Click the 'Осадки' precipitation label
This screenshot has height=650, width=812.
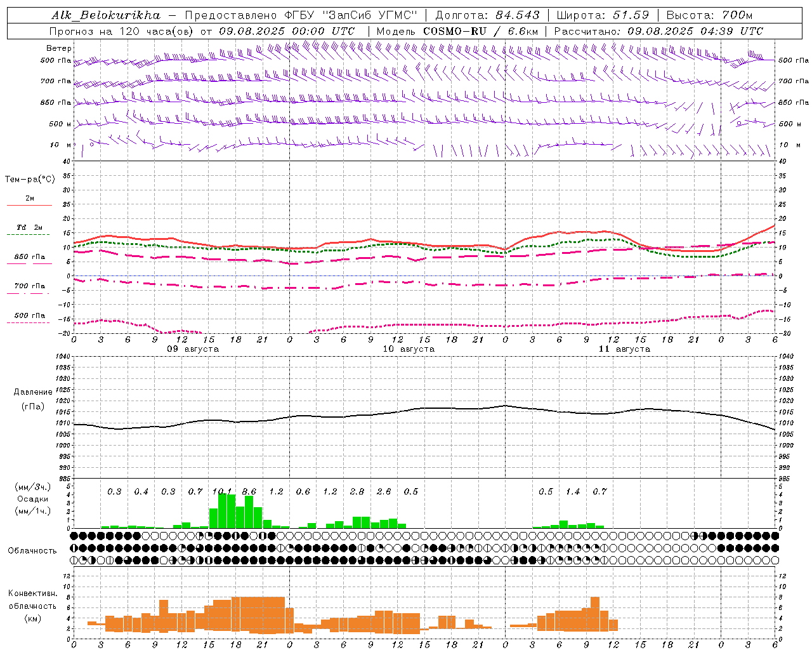[32, 499]
